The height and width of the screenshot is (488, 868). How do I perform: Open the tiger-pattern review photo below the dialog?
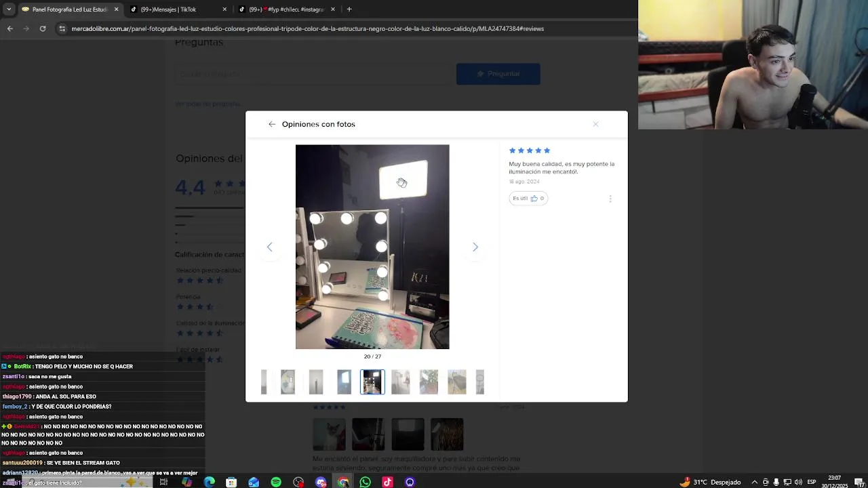point(447,434)
